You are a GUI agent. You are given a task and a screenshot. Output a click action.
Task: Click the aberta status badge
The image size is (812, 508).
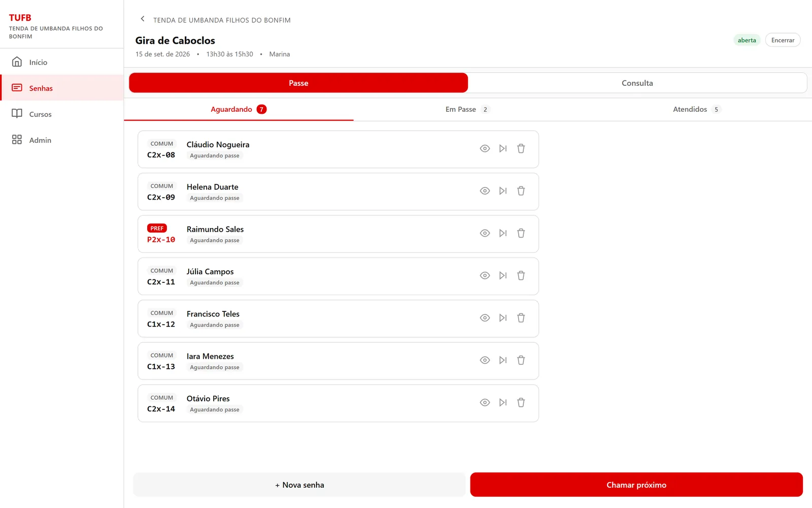pos(747,40)
